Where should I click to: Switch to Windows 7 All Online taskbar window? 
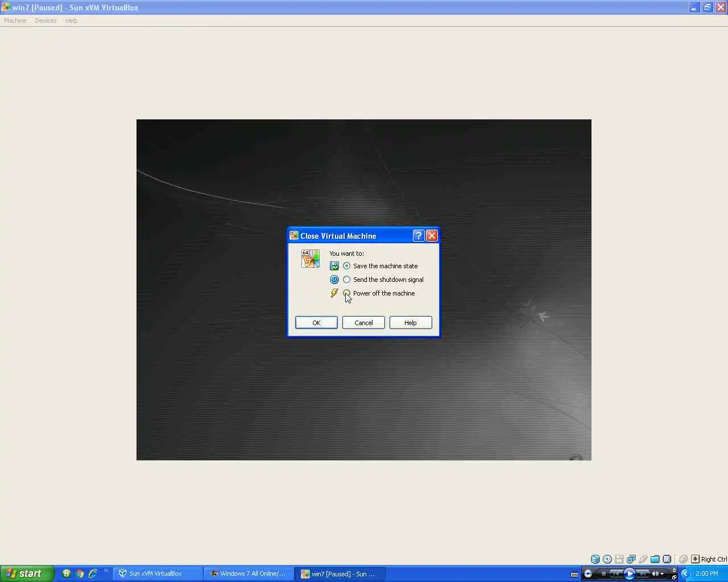point(249,573)
